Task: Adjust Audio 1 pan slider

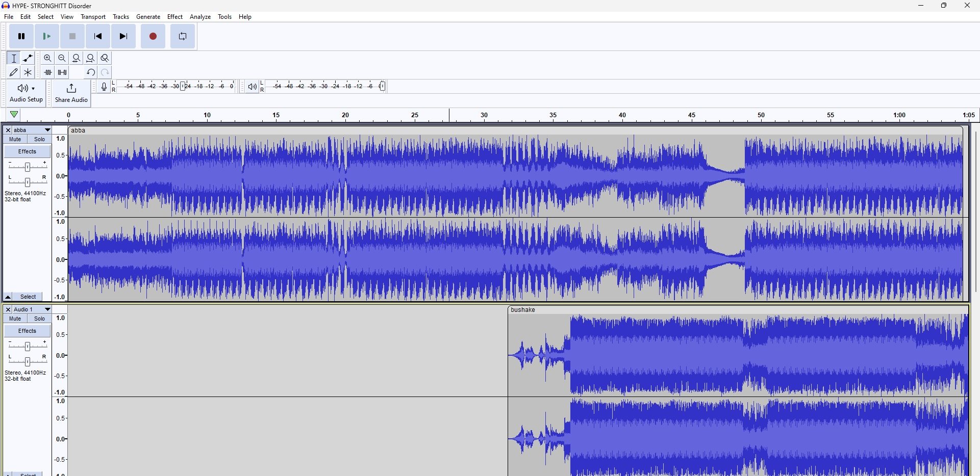Action: (x=28, y=361)
